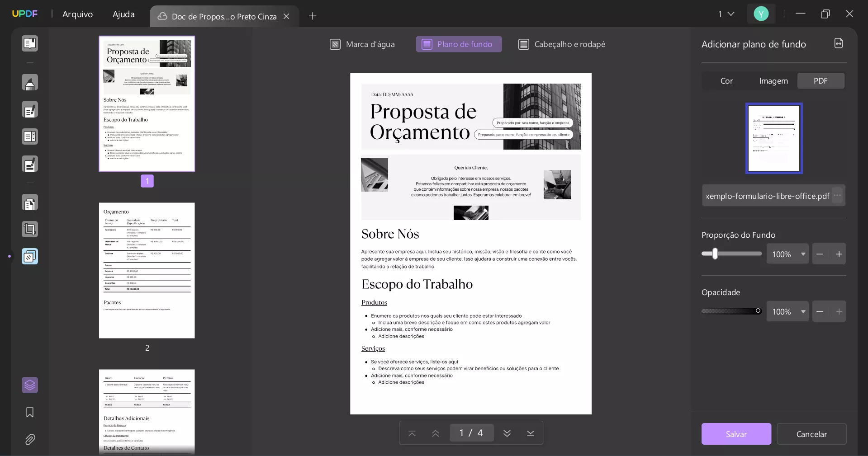The width and height of the screenshot is (868, 456).
Task: Select the Cor background type
Action: [x=726, y=81]
